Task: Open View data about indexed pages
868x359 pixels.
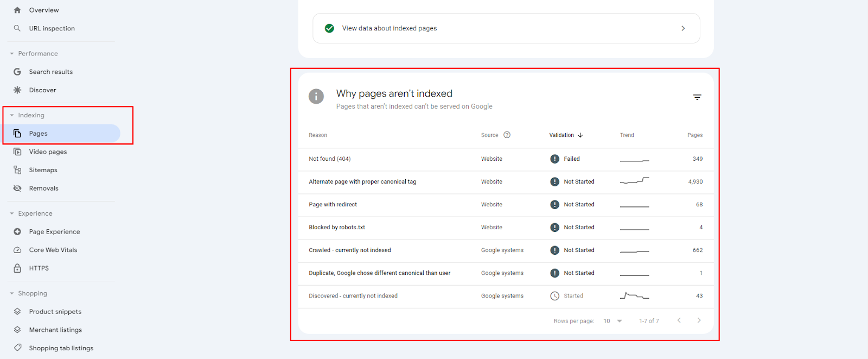Action: coord(506,28)
